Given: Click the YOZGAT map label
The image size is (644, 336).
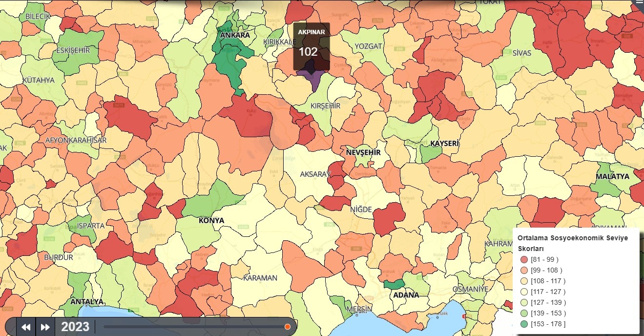Looking at the screenshot, I should click(368, 46).
